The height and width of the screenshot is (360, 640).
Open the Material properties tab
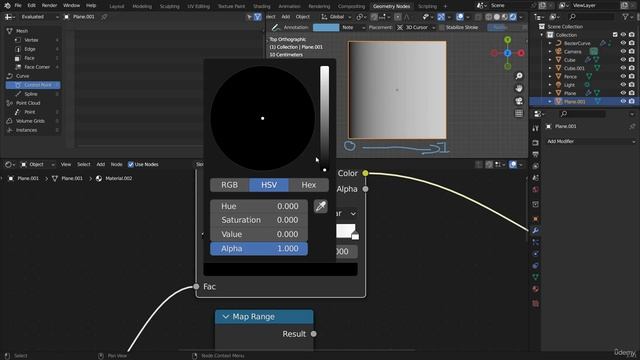(535, 289)
